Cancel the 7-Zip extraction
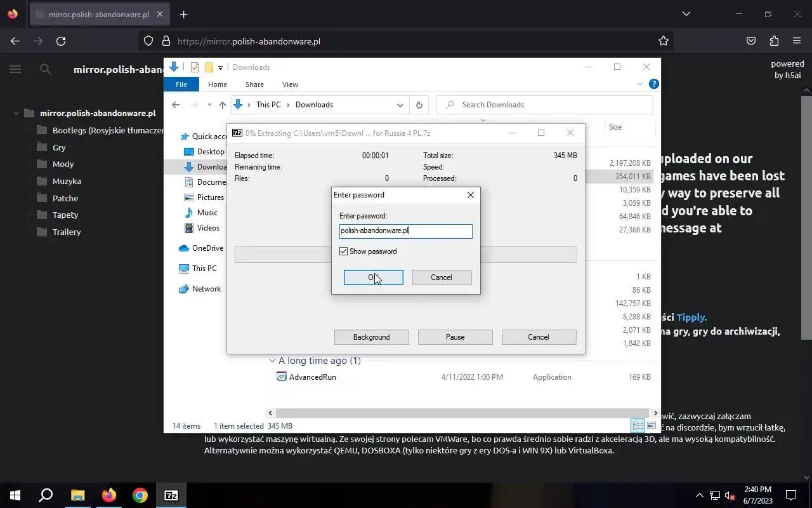This screenshot has height=508, width=812. tap(539, 337)
